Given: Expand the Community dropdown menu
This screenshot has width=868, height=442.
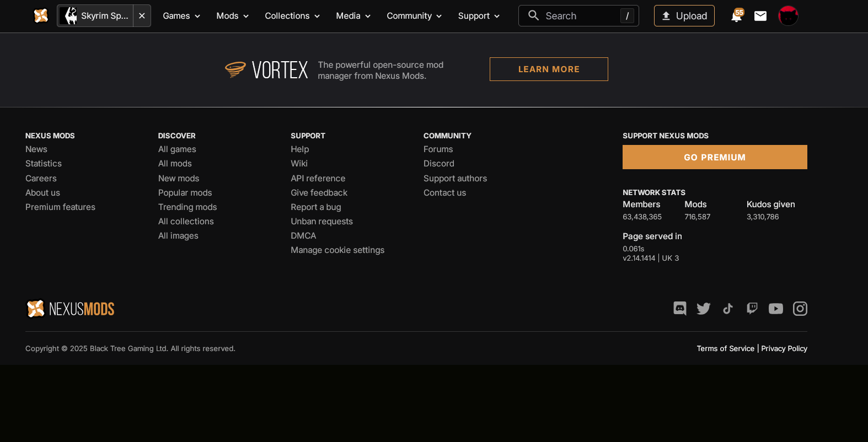Looking at the screenshot, I should (414, 16).
